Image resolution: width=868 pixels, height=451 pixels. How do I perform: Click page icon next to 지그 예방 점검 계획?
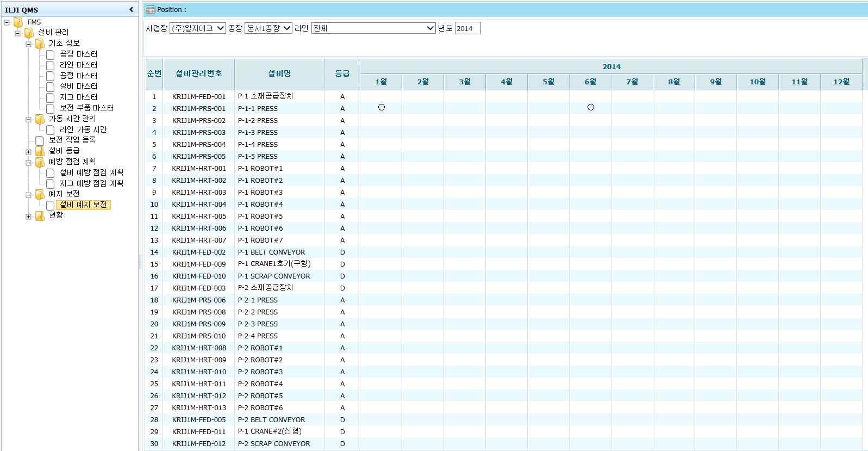51,184
